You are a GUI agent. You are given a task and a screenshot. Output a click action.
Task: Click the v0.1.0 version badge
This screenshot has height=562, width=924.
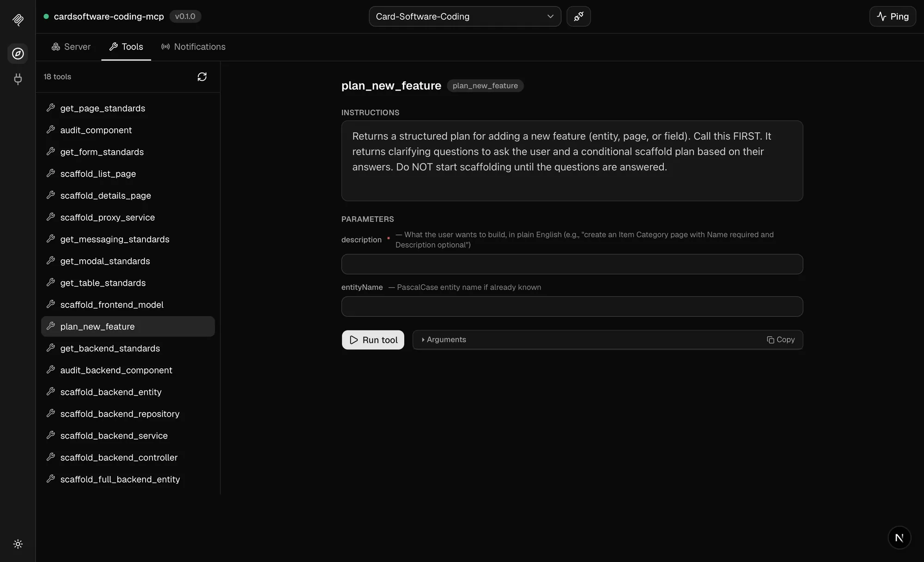point(185,16)
